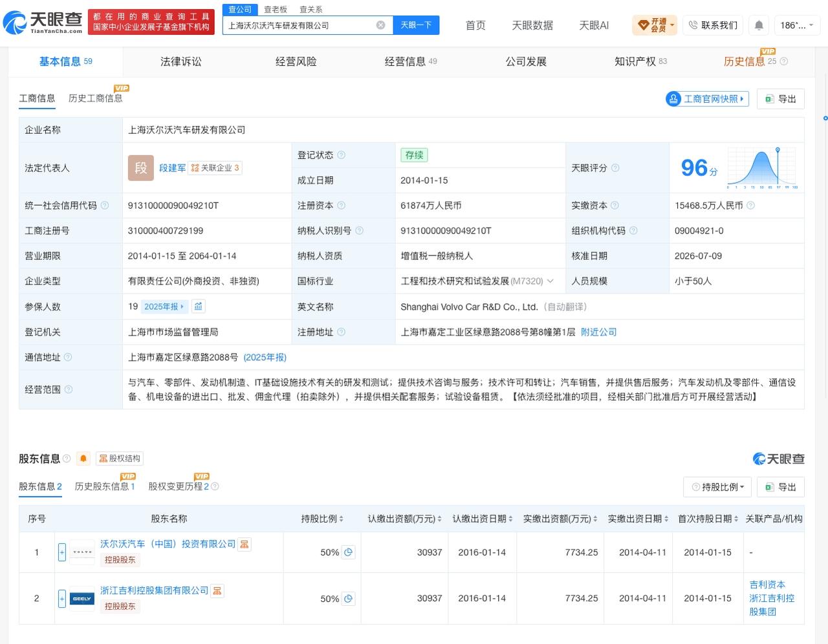This screenshot has height=644, width=828.
Task: Click the 工商官网快照 button
Action: [x=707, y=99]
